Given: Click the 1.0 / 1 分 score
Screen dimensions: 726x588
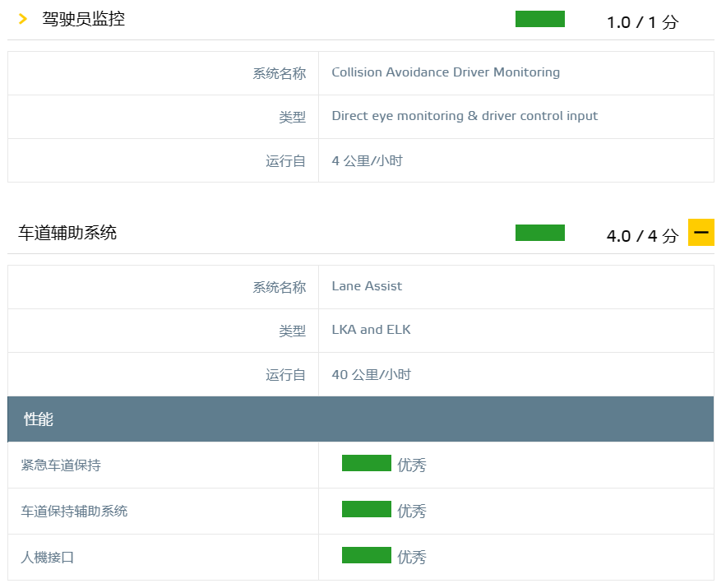Looking at the screenshot, I should (642, 22).
